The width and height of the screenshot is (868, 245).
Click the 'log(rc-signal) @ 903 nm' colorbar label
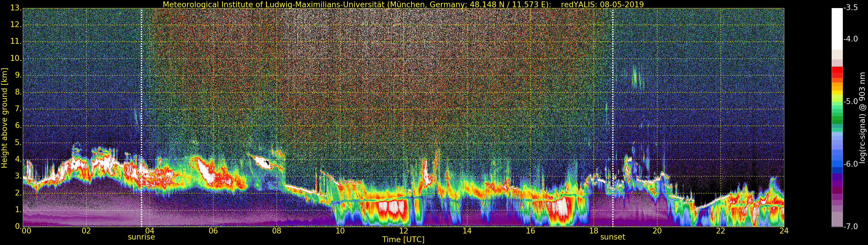point(862,118)
